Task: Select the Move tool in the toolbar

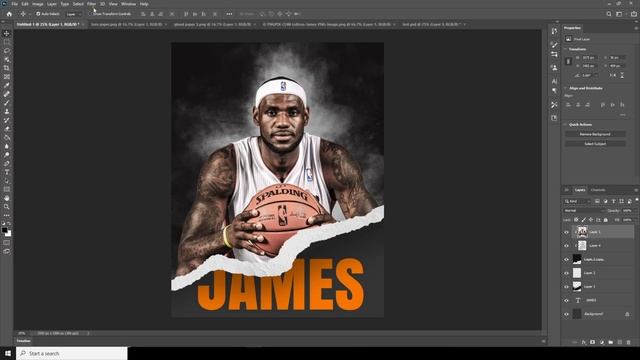Action: [x=7, y=33]
